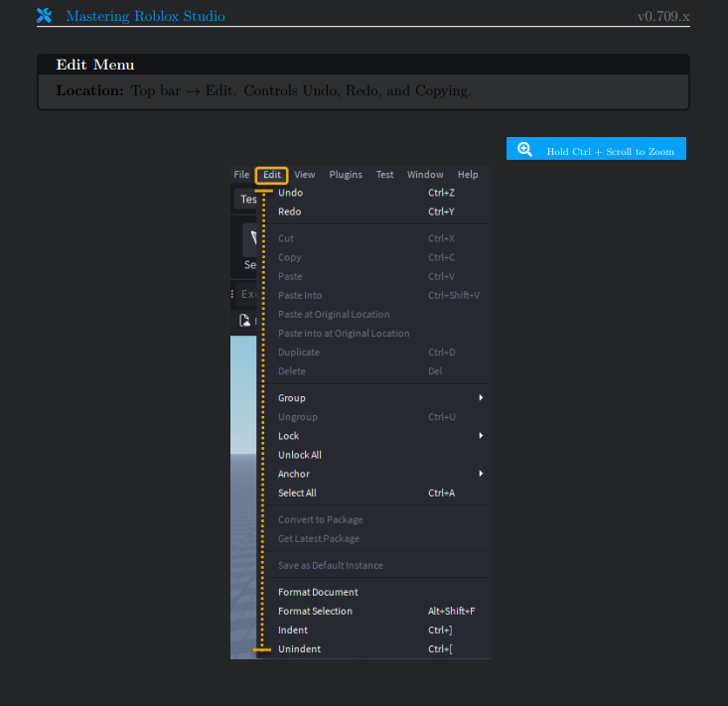Click the Mastering Roblox Studio title
This screenshot has height=706, width=728.
(145, 16)
